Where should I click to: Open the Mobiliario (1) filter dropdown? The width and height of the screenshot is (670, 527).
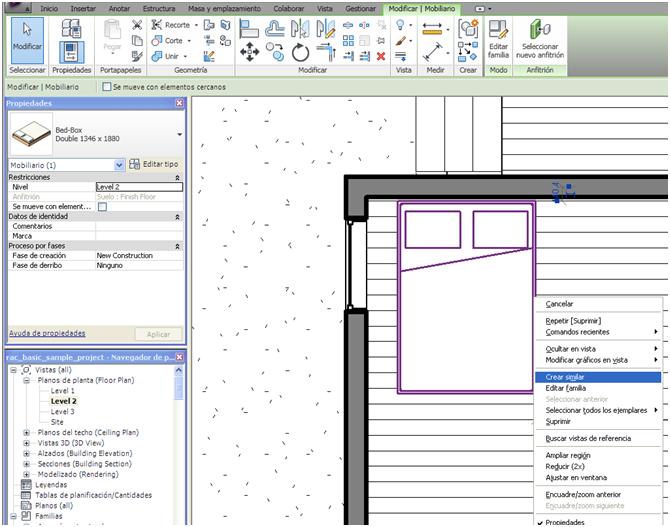click(x=120, y=164)
